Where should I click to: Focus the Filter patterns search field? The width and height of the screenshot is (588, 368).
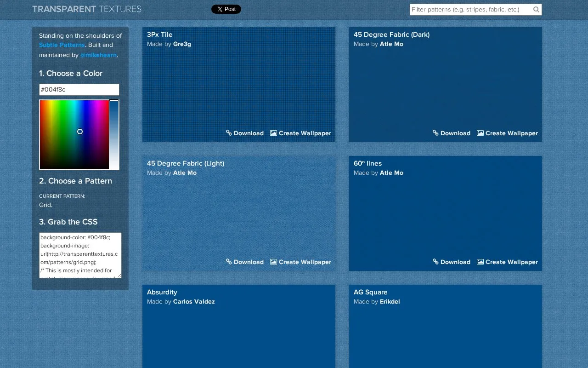[x=476, y=10]
